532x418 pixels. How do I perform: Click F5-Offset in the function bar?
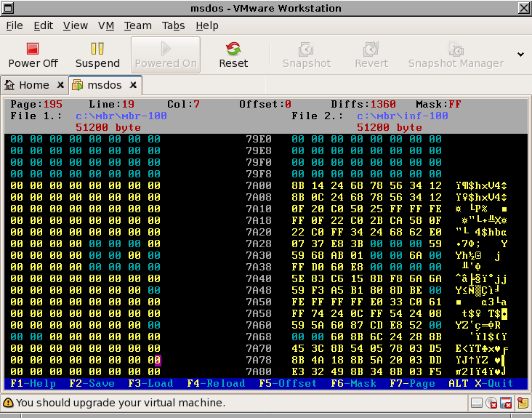click(x=288, y=383)
